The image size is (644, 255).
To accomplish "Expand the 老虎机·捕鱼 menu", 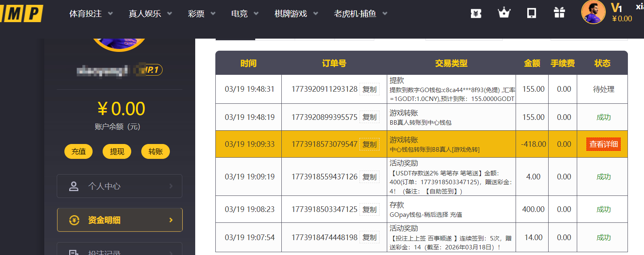I will [x=361, y=14].
